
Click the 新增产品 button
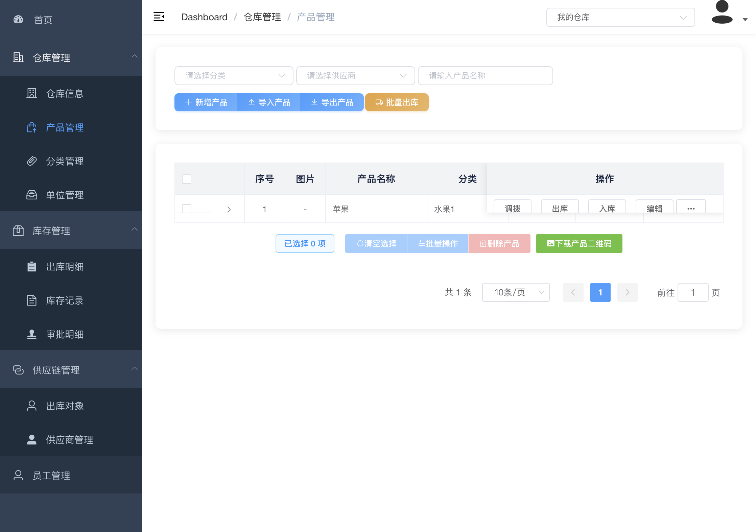[x=206, y=102]
